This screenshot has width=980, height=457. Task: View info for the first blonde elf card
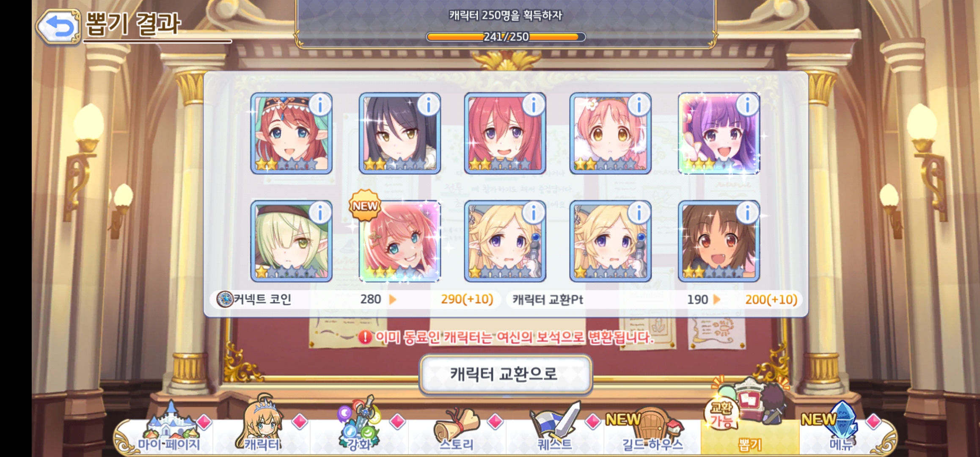[x=533, y=212]
